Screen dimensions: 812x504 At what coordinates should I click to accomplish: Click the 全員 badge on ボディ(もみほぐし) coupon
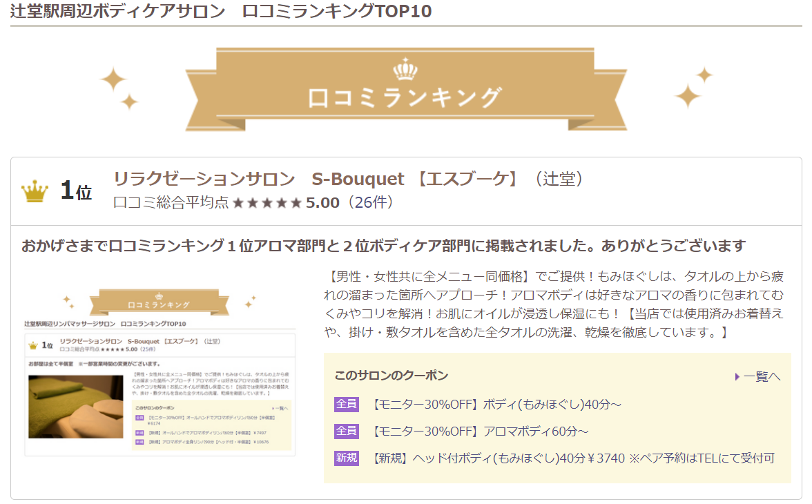point(347,404)
